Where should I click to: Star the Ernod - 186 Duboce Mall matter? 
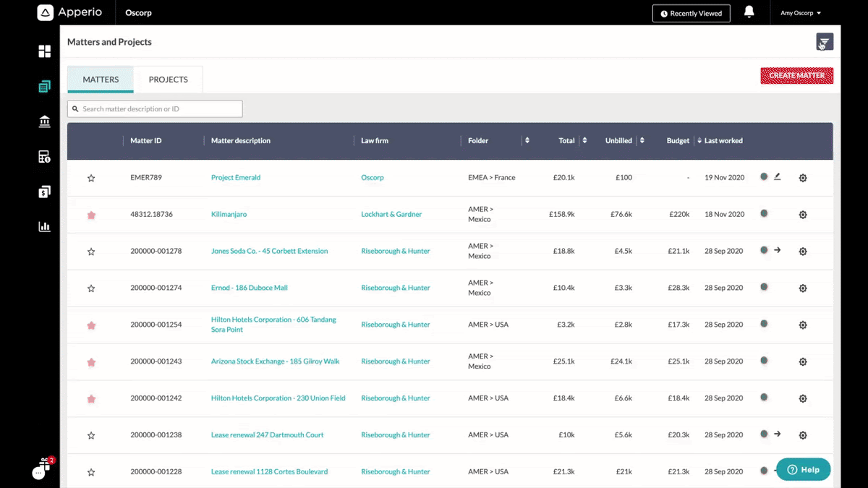click(x=91, y=288)
